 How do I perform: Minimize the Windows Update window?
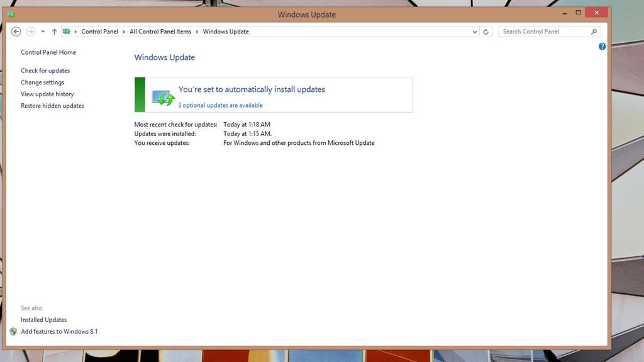(x=565, y=13)
